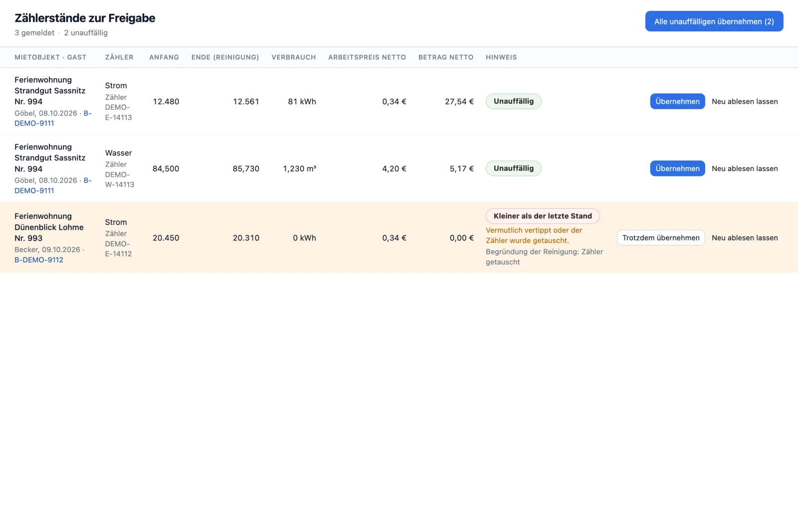Open booking link B-DEMO-9111 in Wasser row
The width and height of the screenshot is (798, 532).
pyautogui.click(x=53, y=185)
